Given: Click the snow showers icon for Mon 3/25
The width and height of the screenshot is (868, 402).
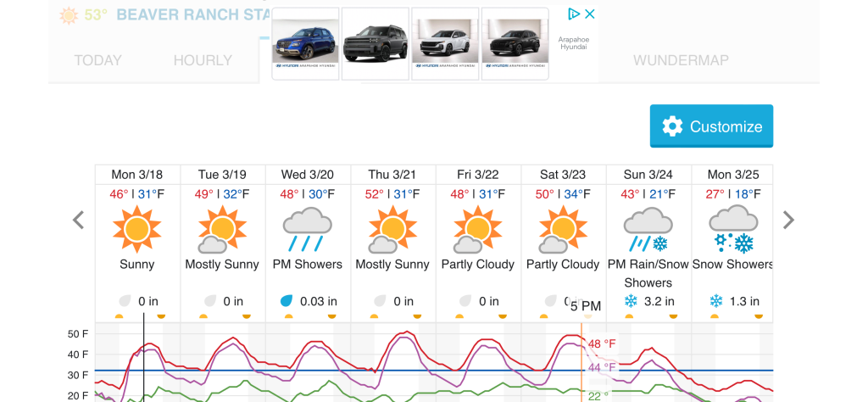Looking at the screenshot, I should (x=733, y=229).
